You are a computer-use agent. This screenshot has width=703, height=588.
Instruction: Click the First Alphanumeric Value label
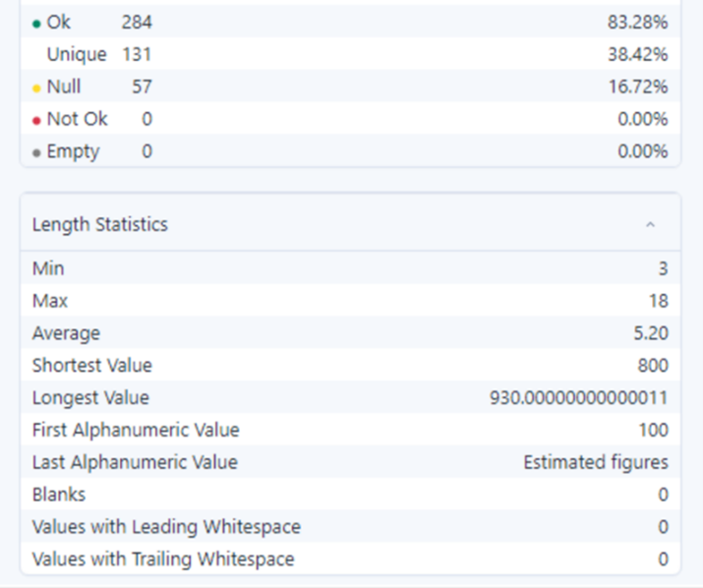click(136, 430)
